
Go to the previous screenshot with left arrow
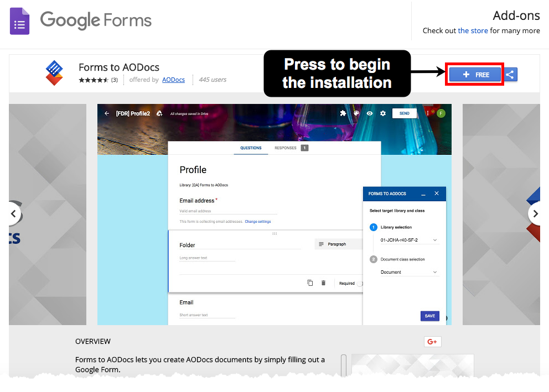pos(13,213)
